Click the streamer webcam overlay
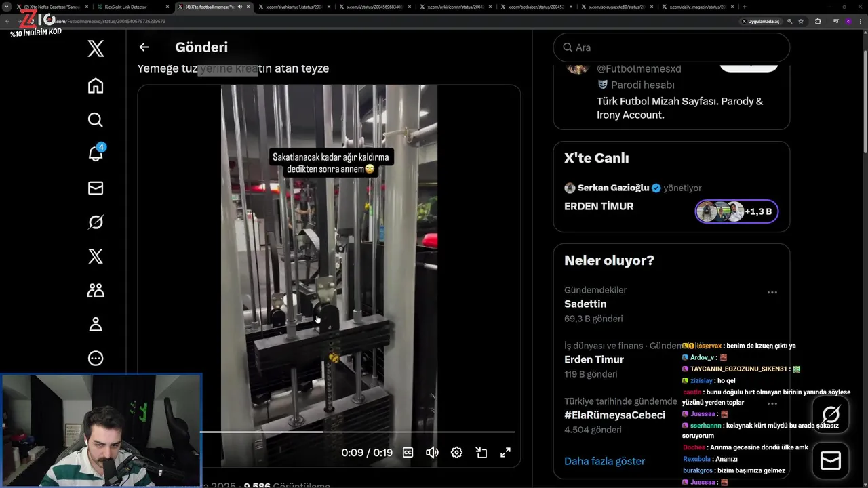 (x=101, y=431)
